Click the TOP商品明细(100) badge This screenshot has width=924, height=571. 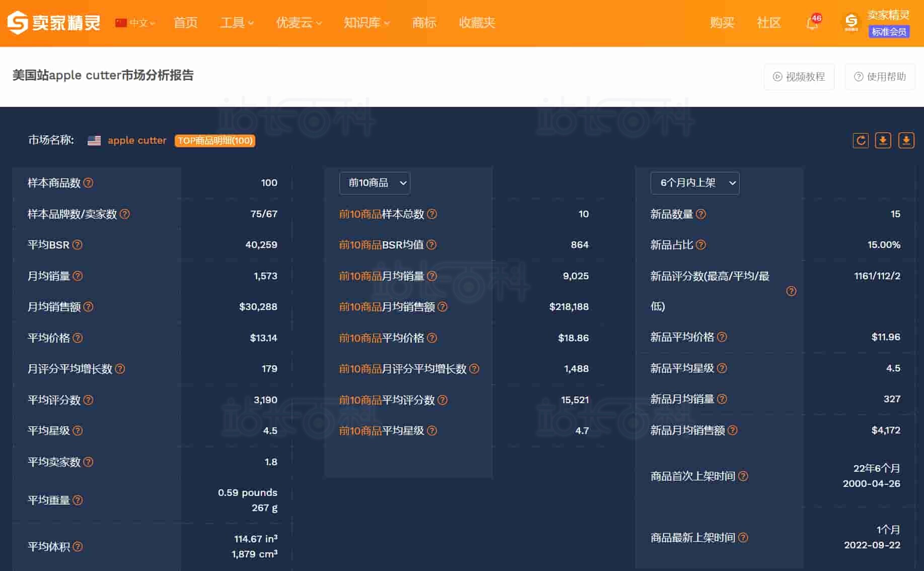[215, 141]
